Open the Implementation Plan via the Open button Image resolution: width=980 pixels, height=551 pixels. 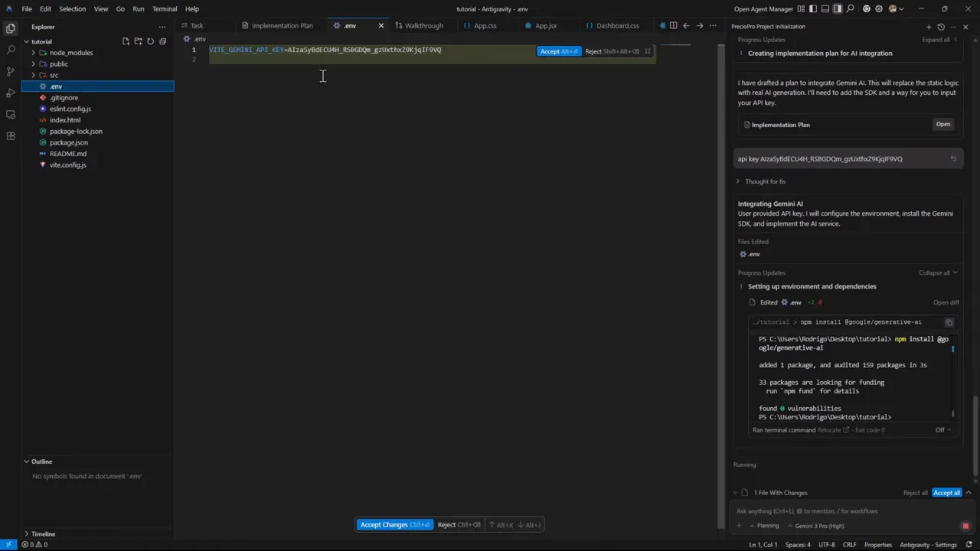pos(942,124)
